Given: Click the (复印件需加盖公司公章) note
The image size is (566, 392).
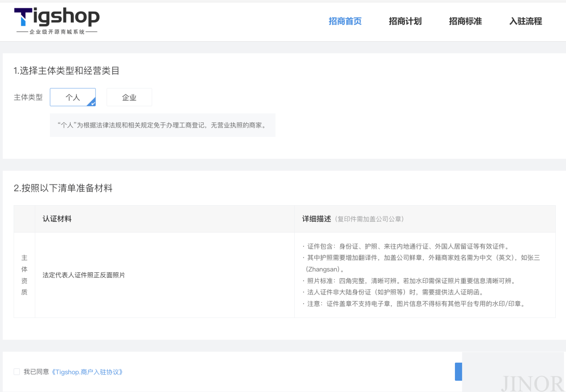Looking at the screenshot, I should click(369, 219).
